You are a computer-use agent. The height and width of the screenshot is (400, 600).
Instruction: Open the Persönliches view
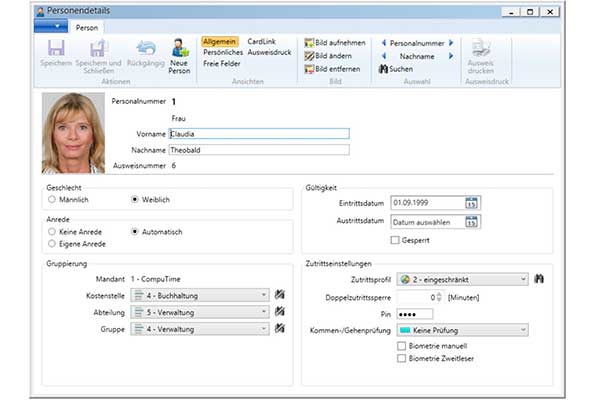pos(221,52)
